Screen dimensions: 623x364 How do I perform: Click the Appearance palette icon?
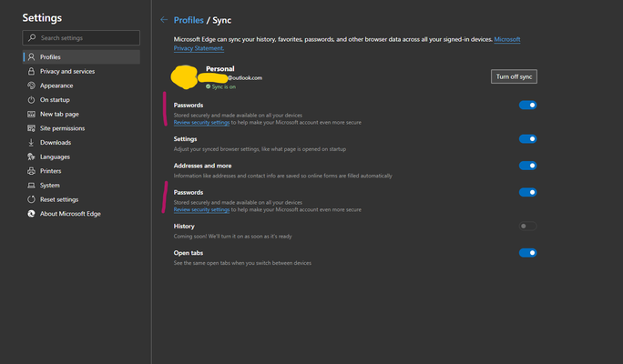(31, 86)
